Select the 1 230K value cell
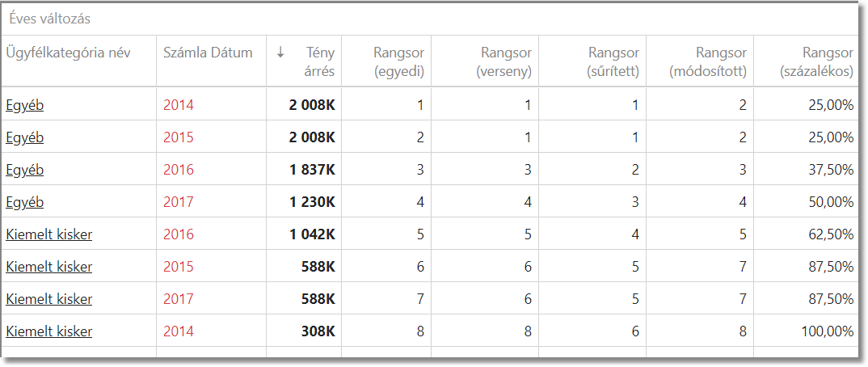Viewport: 868px width, 367px height. (311, 202)
